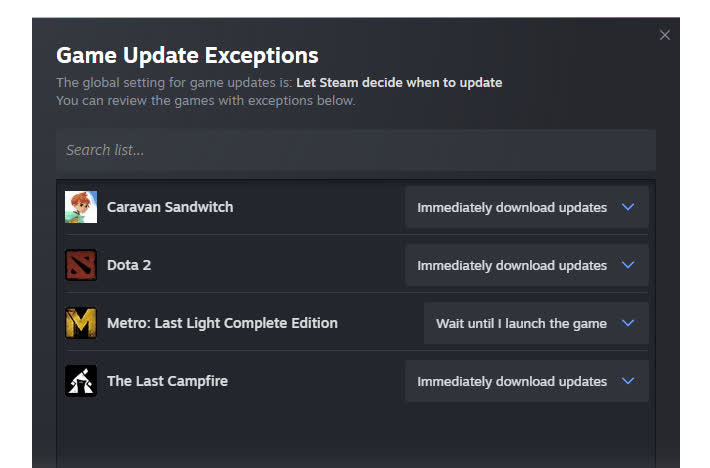Image resolution: width=710 pixels, height=468 pixels.
Task: Click the Game Update Exceptions heading
Action: (187, 56)
